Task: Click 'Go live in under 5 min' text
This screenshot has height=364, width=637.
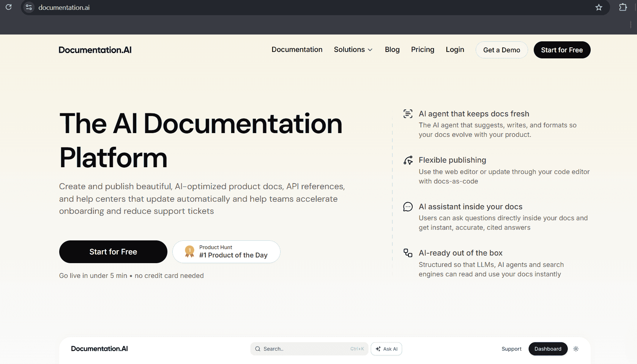Action: point(93,276)
